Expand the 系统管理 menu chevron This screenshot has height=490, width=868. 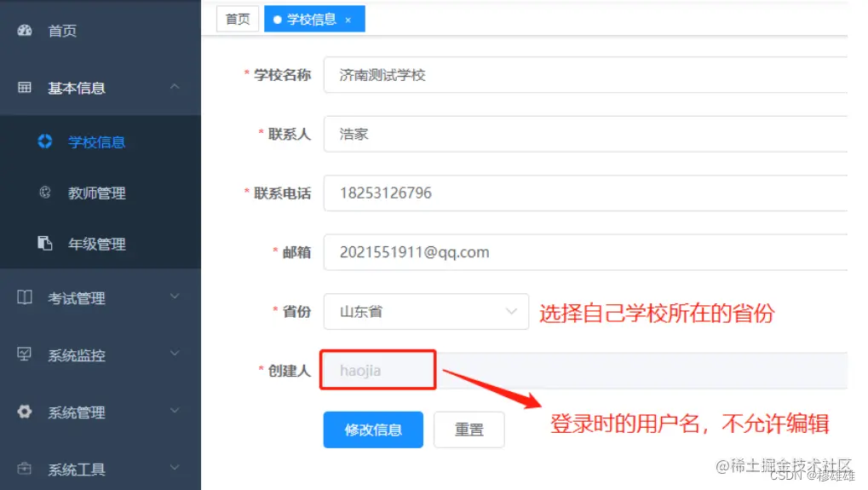pos(175,411)
